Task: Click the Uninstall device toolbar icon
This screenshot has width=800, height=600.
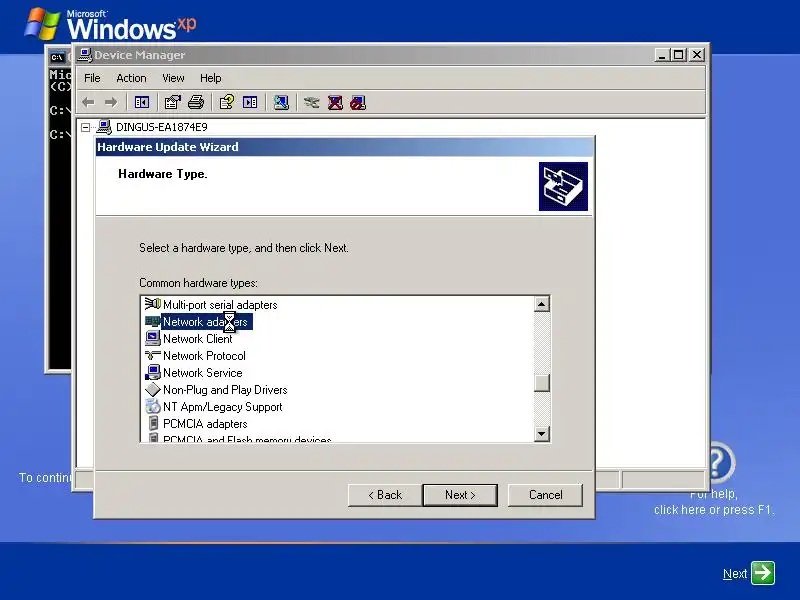Action: point(335,103)
